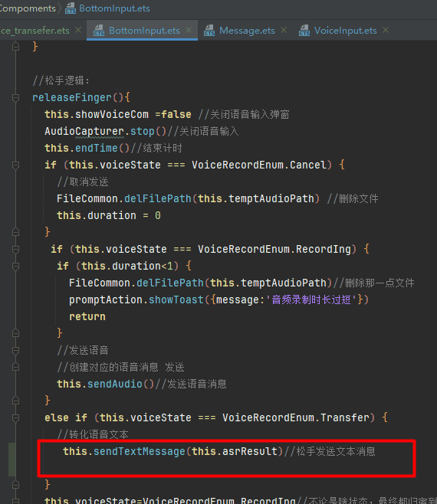Click the endTime method call

pyautogui.click(x=97, y=148)
